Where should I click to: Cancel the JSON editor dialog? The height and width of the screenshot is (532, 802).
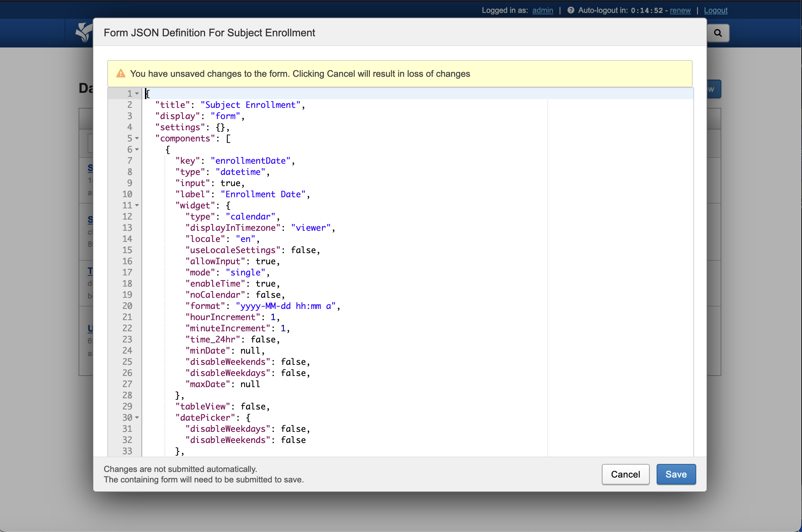625,474
